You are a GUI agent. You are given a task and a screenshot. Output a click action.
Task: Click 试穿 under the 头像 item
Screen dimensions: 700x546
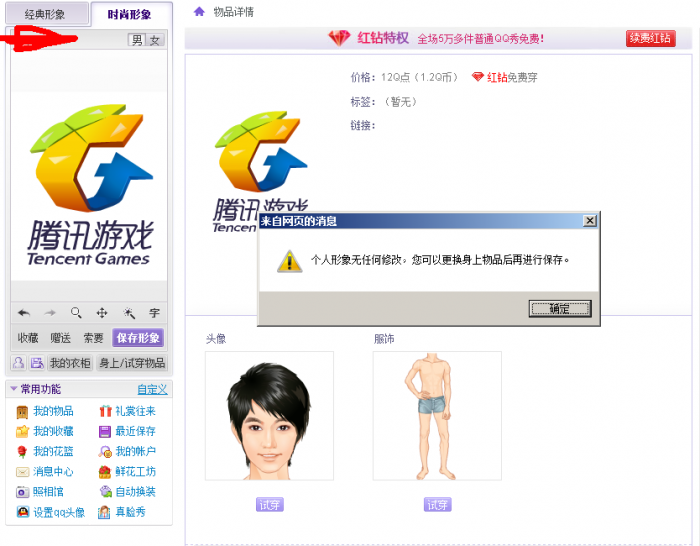[x=270, y=504]
